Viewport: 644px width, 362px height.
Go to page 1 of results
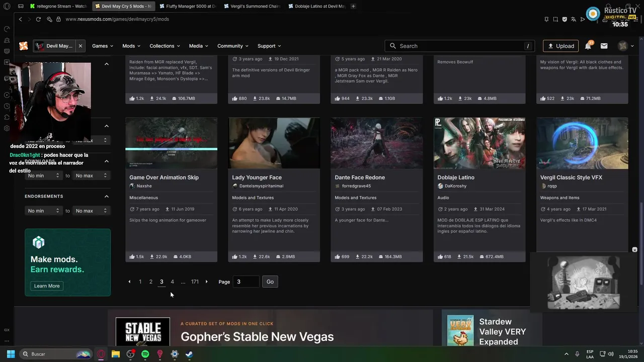point(140,282)
